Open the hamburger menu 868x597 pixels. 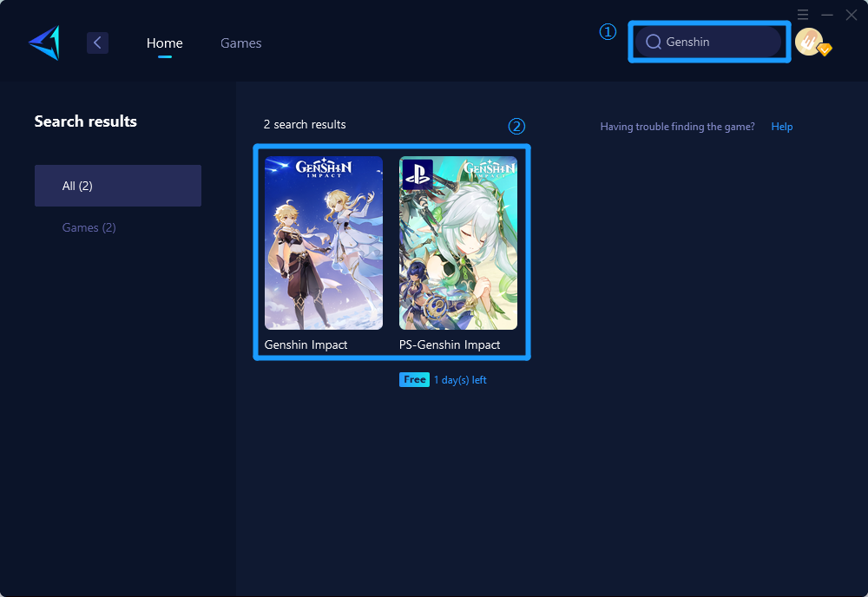[803, 15]
